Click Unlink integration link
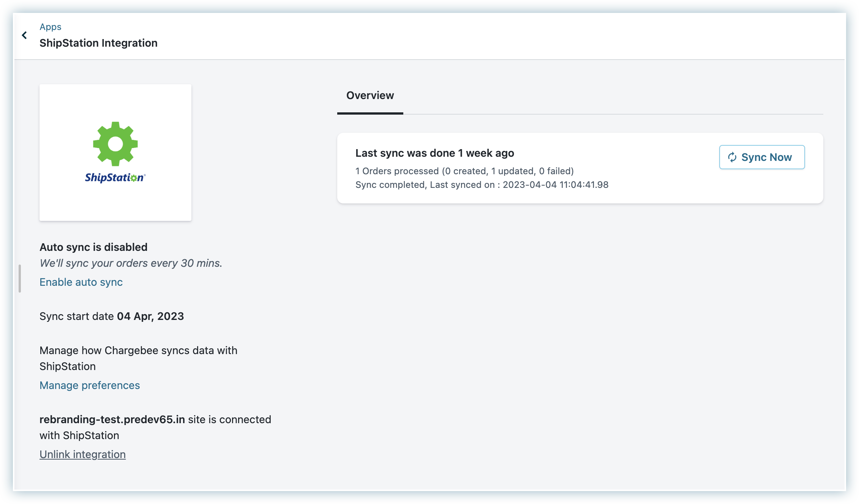The image size is (859, 504). click(x=82, y=454)
